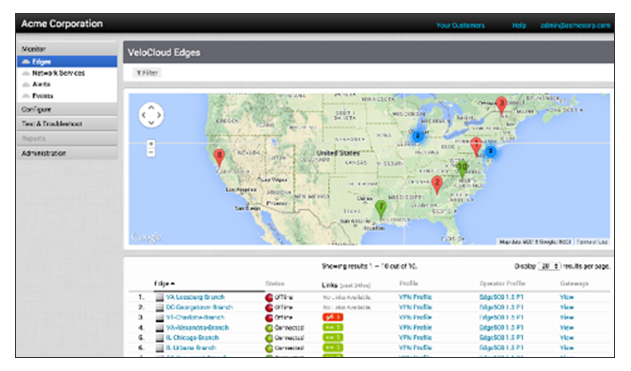This screenshot has width=631, height=371.
Task: Click View gateways link for VA Leesburg Branch
Action: (x=567, y=297)
